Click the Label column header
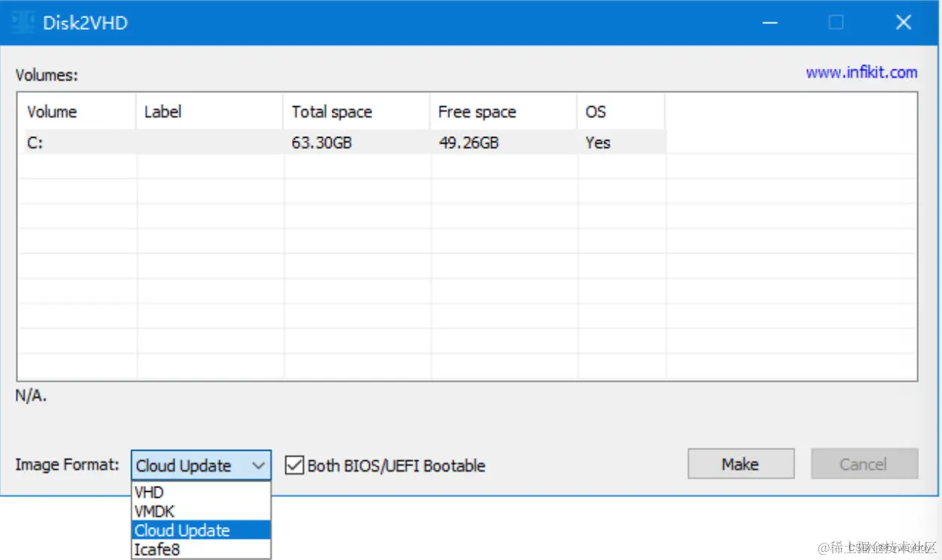 coord(210,112)
